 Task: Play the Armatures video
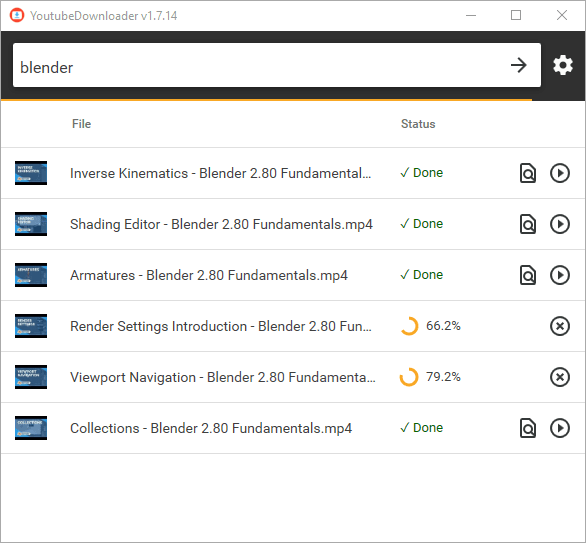click(560, 275)
